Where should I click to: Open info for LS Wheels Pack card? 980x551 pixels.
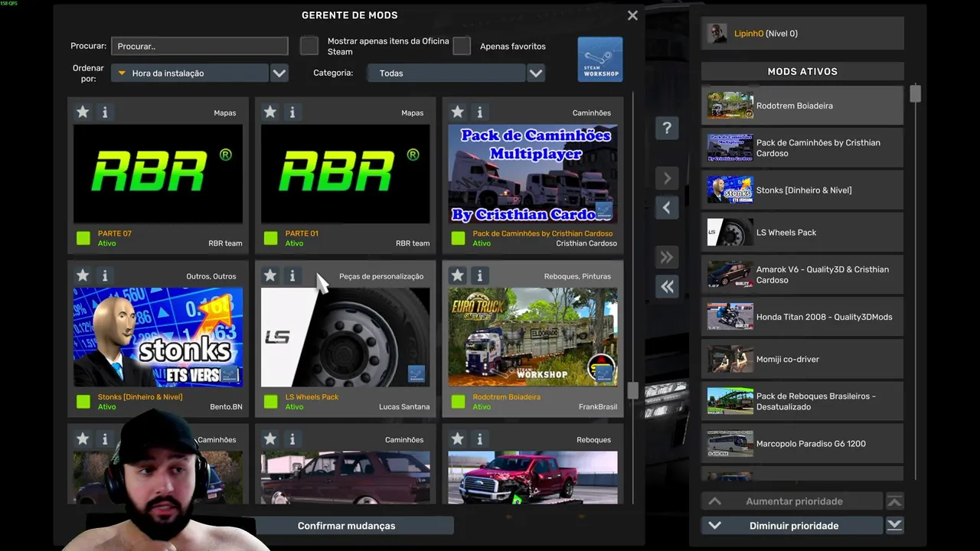(x=292, y=275)
